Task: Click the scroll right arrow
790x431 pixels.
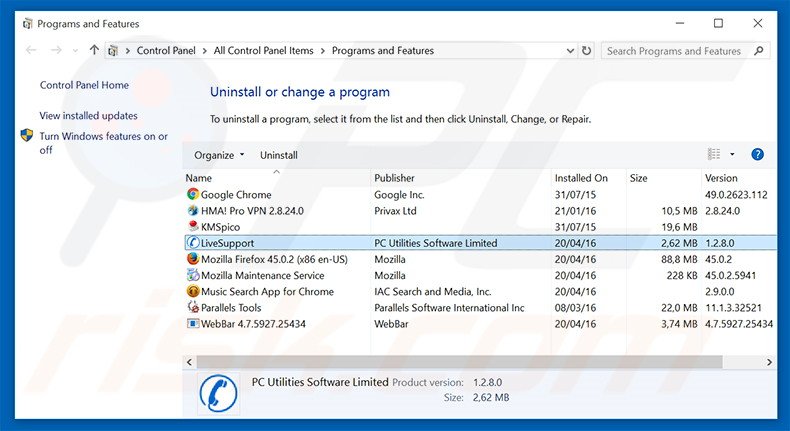Action: pyautogui.click(x=769, y=362)
